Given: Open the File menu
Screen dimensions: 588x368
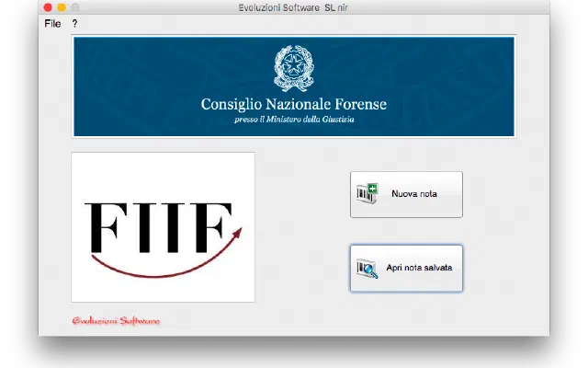Looking at the screenshot, I should coord(52,24).
